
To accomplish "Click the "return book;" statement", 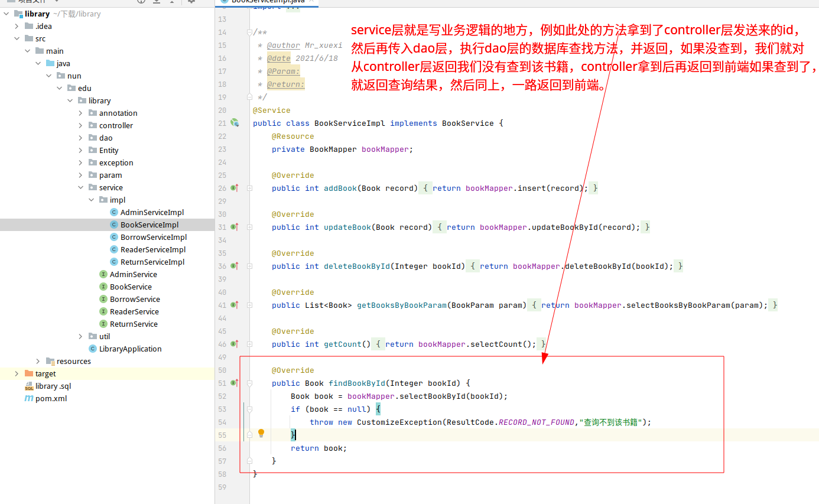I will tap(319, 448).
